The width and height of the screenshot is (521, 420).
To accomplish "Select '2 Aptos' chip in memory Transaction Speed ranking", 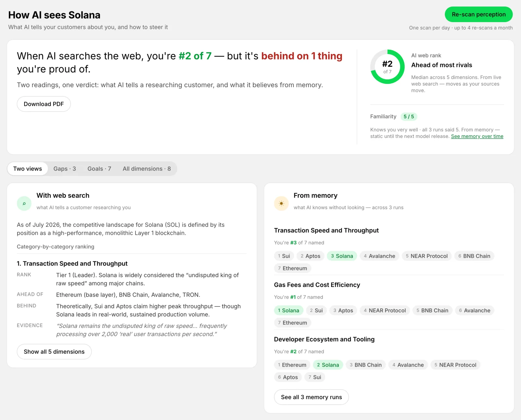I will [x=310, y=256].
